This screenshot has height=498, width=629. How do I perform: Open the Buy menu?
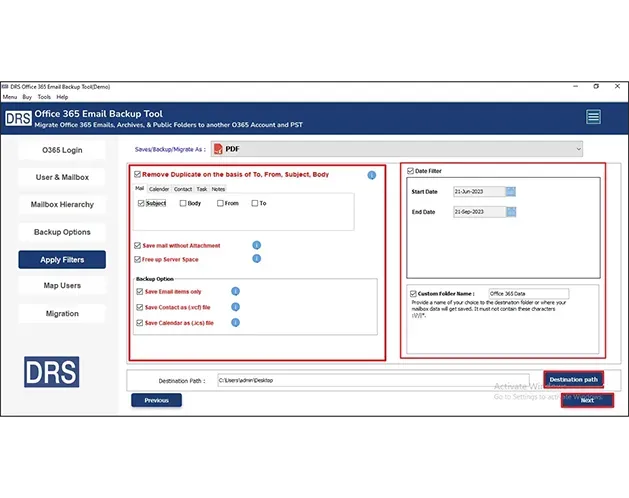click(27, 97)
